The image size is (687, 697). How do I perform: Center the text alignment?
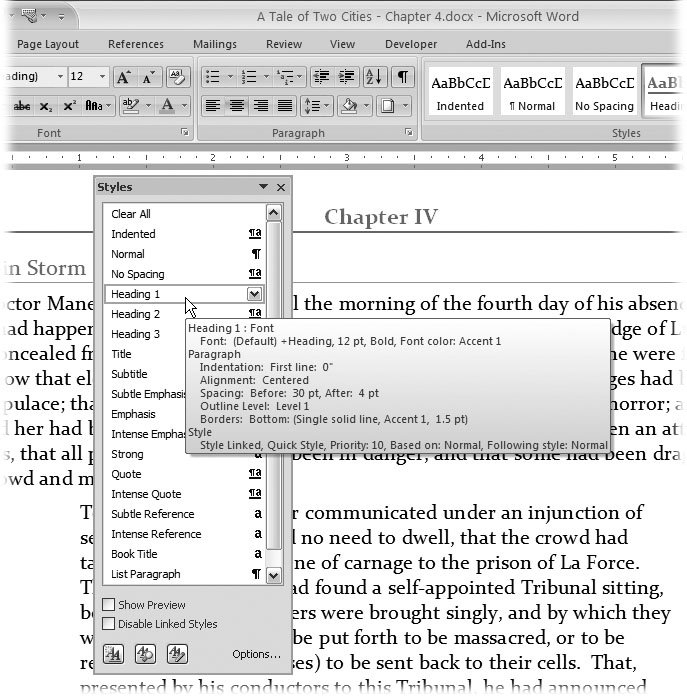point(236,106)
